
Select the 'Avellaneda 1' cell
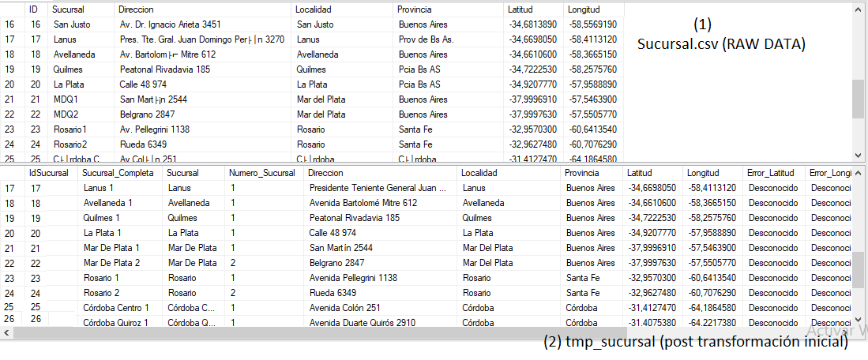(x=120, y=203)
